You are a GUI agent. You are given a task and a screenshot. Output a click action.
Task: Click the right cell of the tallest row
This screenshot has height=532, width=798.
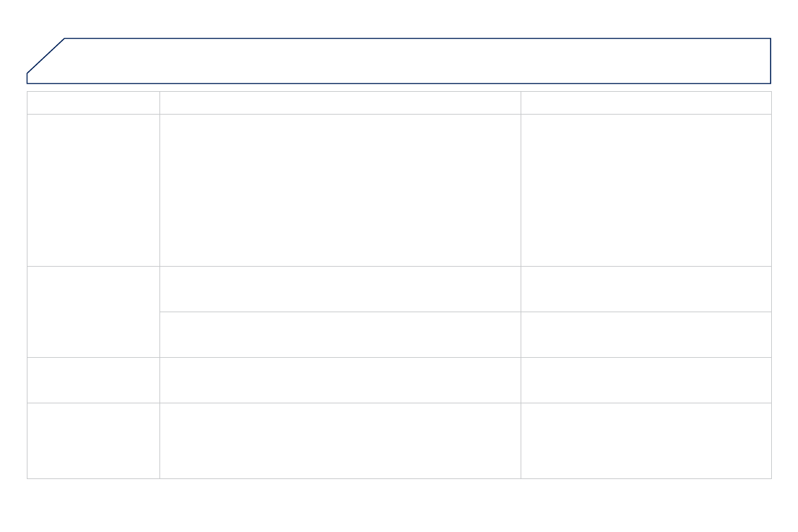pos(646,190)
